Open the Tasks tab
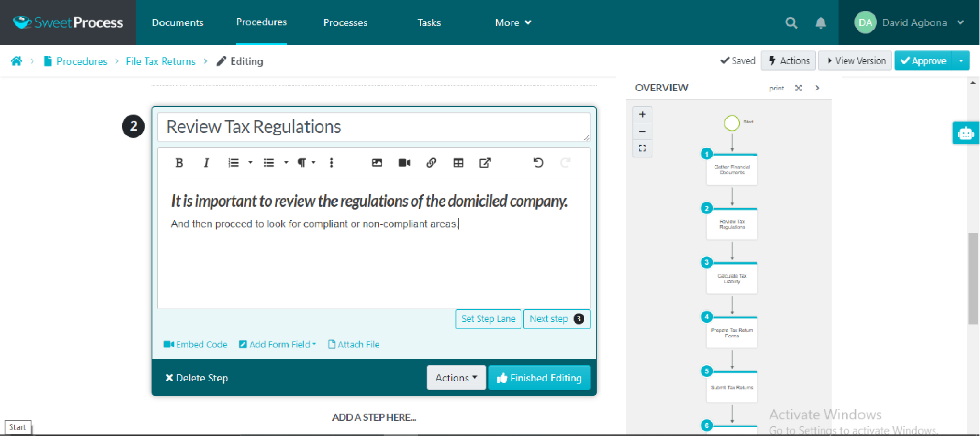 429,22
